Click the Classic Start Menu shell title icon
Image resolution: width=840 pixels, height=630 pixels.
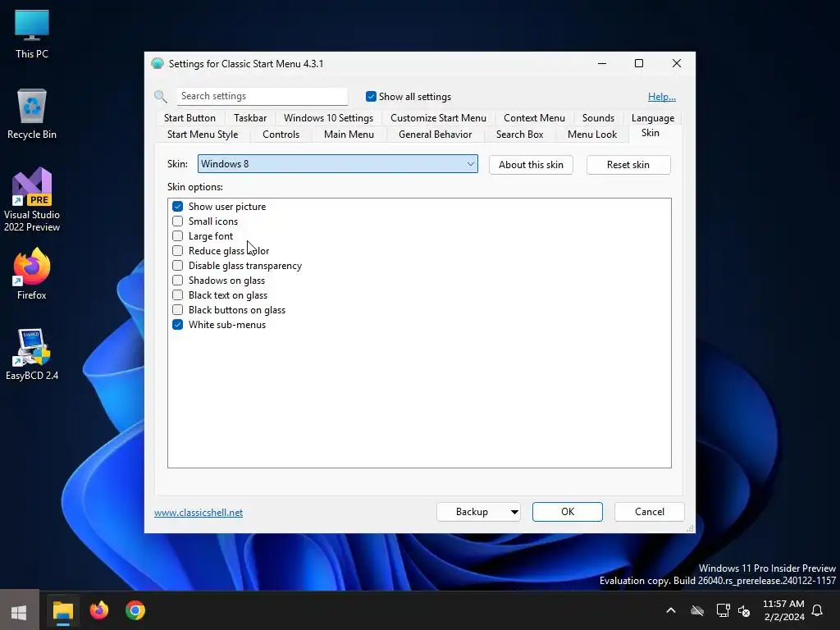pyautogui.click(x=157, y=64)
